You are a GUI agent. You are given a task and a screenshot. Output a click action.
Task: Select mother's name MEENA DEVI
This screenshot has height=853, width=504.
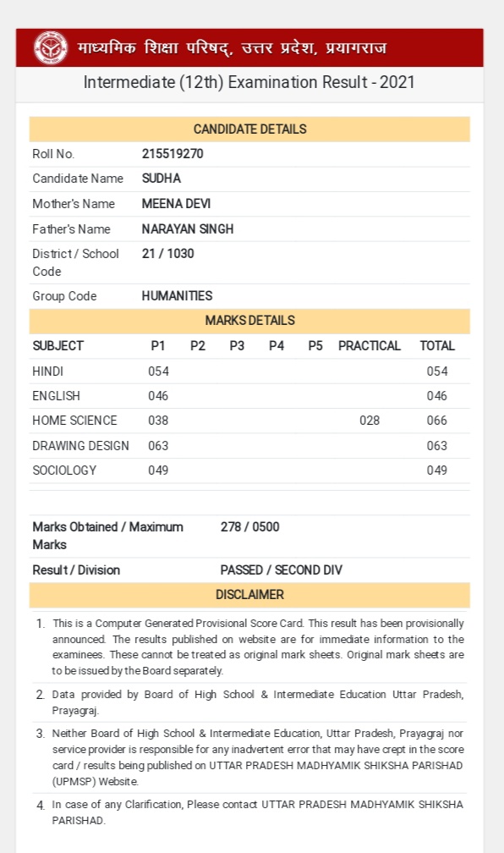(x=176, y=203)
